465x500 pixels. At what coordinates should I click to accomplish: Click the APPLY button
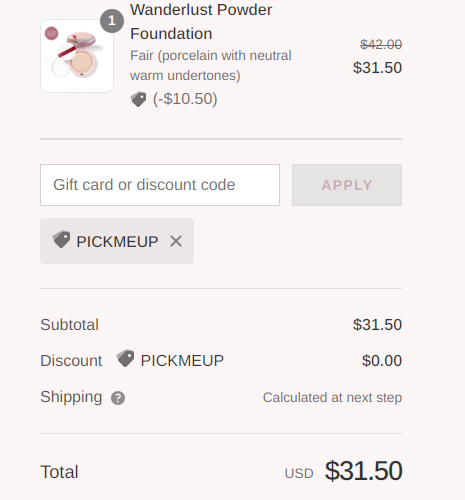347,185
